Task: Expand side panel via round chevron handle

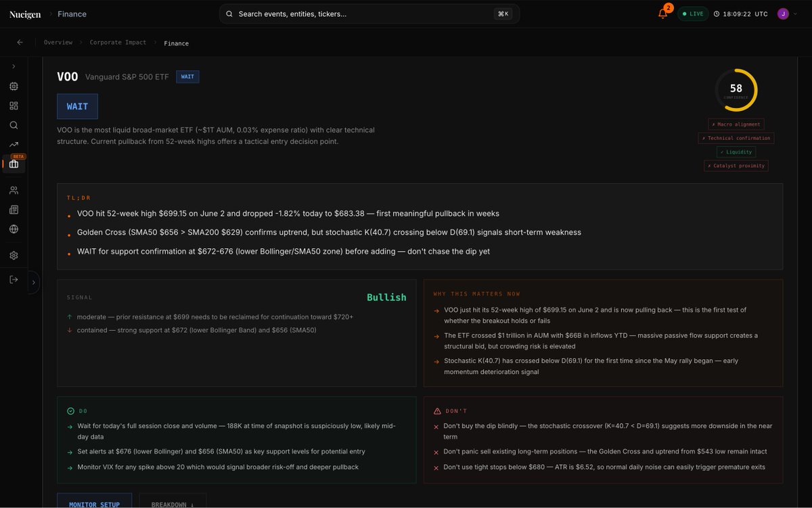Action: [34, 282]
